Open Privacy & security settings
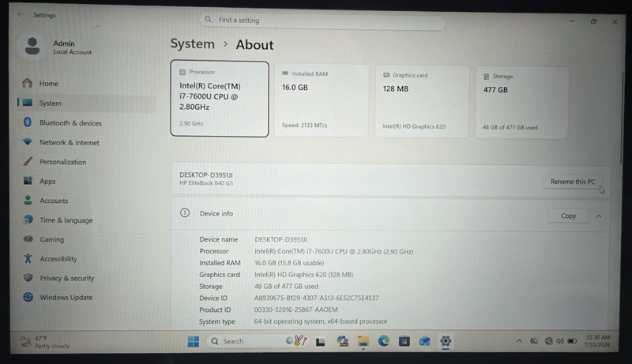This screenshot has width=632, height=364. 87,278
